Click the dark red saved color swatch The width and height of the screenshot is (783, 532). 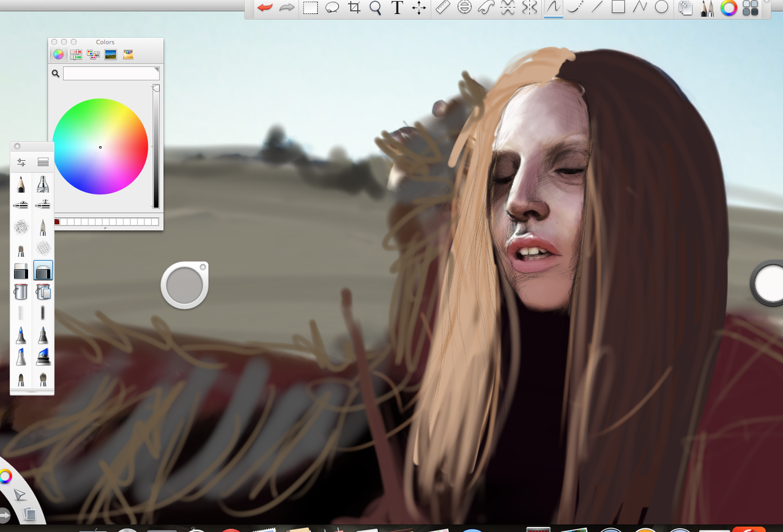57,221
